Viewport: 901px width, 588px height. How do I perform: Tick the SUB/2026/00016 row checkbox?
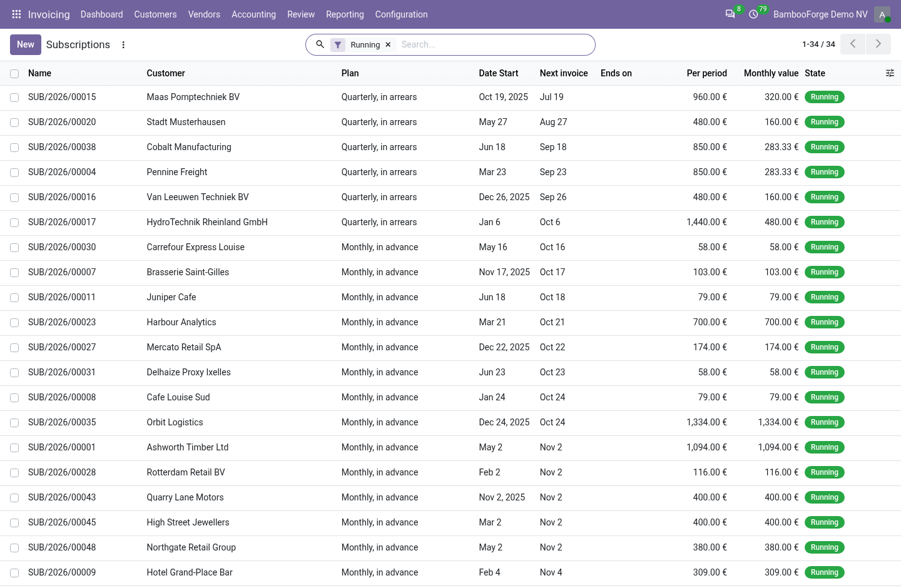(x=14, y=198)
